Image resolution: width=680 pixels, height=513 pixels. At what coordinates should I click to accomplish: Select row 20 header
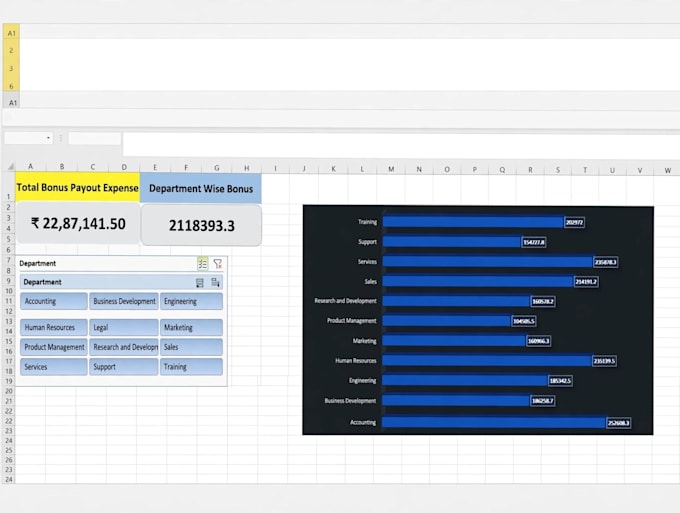[9, 391]
